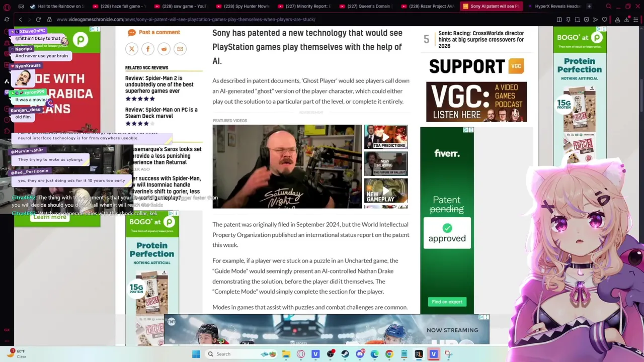Screen dimensions: 644x362
Task: Go back to the previous page
Action: click(x=20, y=20)
